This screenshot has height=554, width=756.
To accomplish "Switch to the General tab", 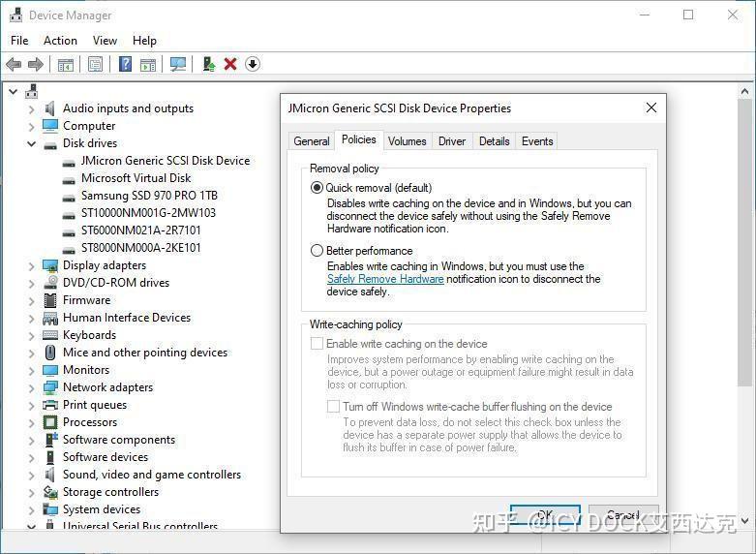I will (x=312, y=141).
